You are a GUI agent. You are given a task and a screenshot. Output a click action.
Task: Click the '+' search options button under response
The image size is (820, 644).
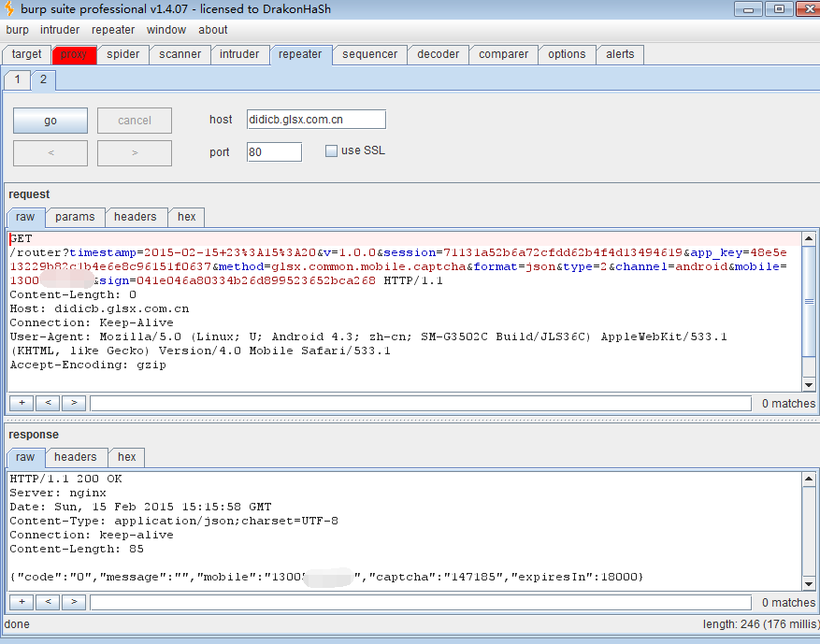point(22,602)
